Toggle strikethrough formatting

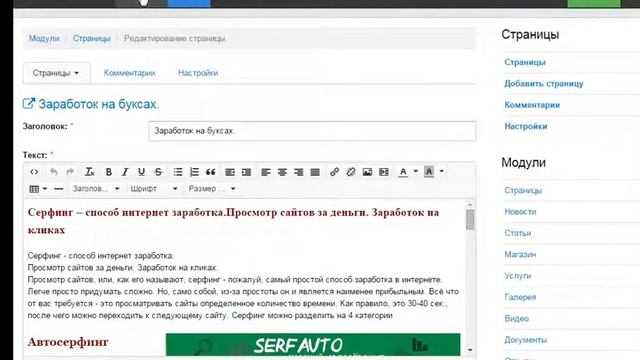pyautogui.click(x=158, y=172)
